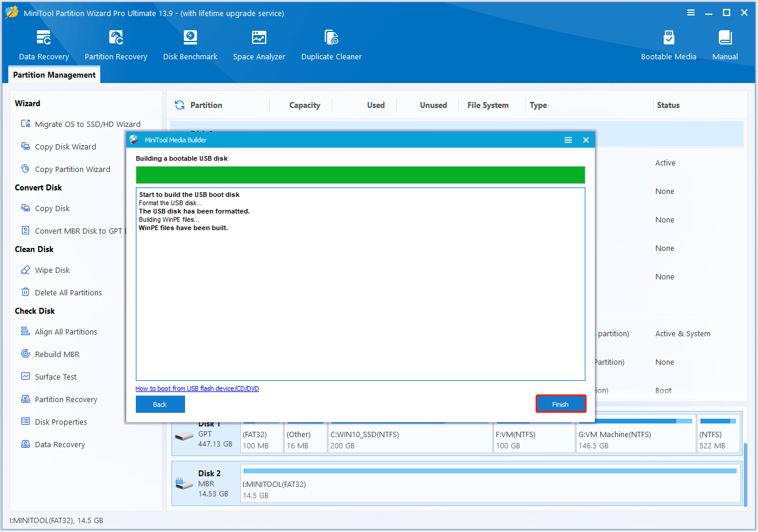Open Media Builder dialog hamburger menu
Viewport: 758px width, 532px height.
click(x=568, y=140)
